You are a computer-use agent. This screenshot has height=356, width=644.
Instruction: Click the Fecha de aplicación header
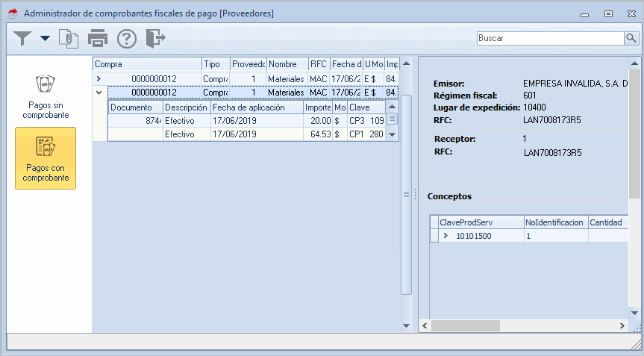click(x=257, y=107)
